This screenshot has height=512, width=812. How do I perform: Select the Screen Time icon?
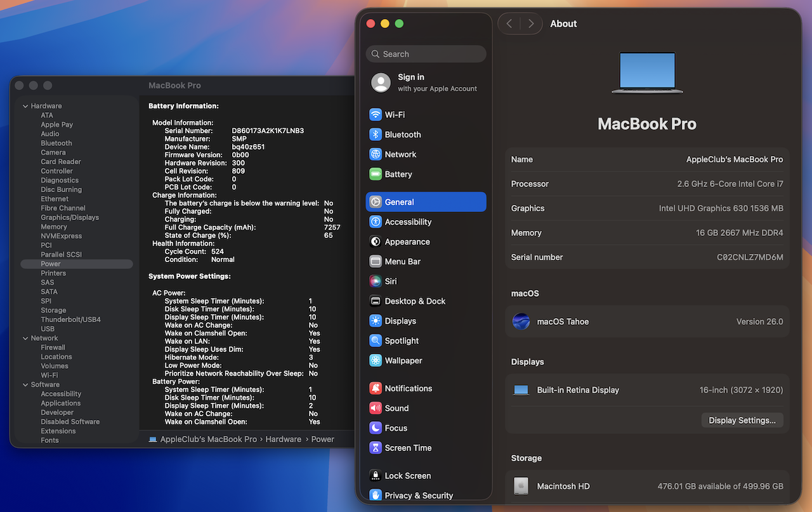coord(376,448)
